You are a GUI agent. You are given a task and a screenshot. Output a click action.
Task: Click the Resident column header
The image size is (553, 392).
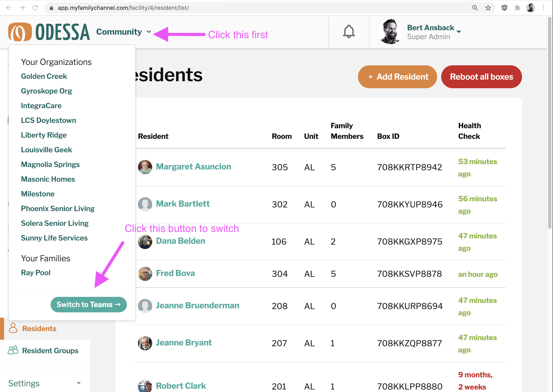click(x=153, y=136)
